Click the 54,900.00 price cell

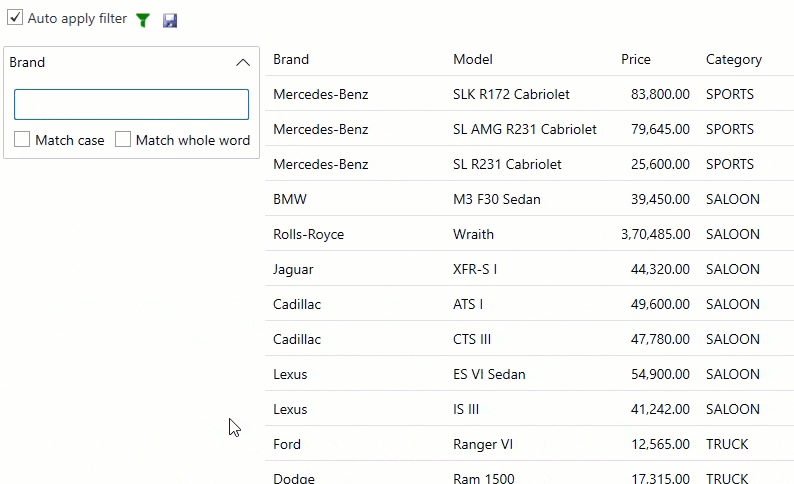[660, 374]
